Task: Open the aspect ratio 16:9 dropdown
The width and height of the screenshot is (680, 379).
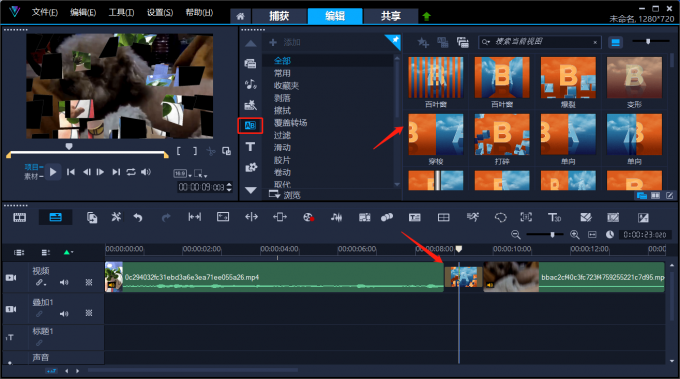Action: (182, 174)
